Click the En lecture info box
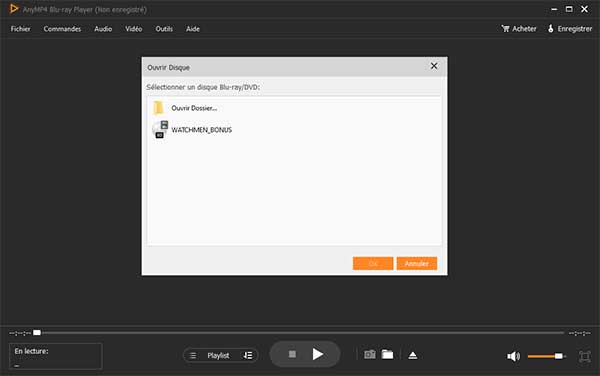 (x=56, y=356)
